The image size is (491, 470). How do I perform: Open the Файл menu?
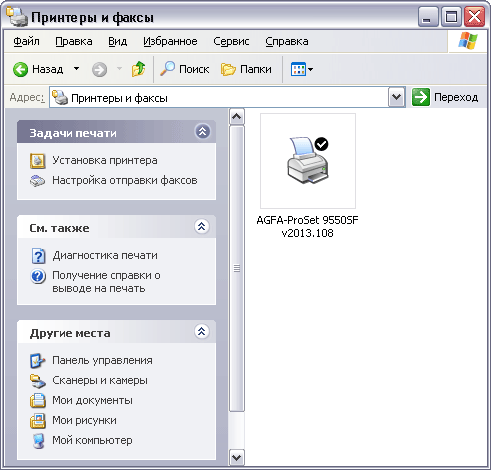[x=26, y=41]
